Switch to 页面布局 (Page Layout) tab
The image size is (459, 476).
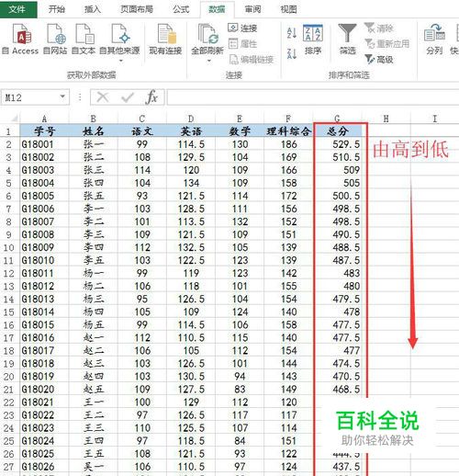[x=137, y=9]
